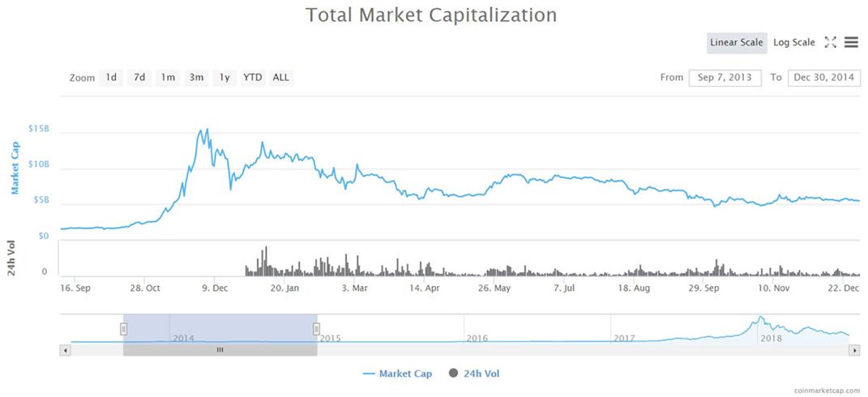The image size is (868, 397).
Task: Open the chart hamburger menu
Action: pyautogui.click(x=851, y=42)
